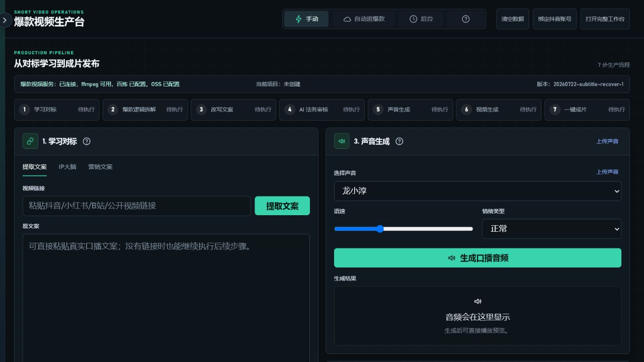Select pipeline step 3 改写文案
Viewport: 644px width, 362px height.
pyautogui.click(x=233, y=110)
